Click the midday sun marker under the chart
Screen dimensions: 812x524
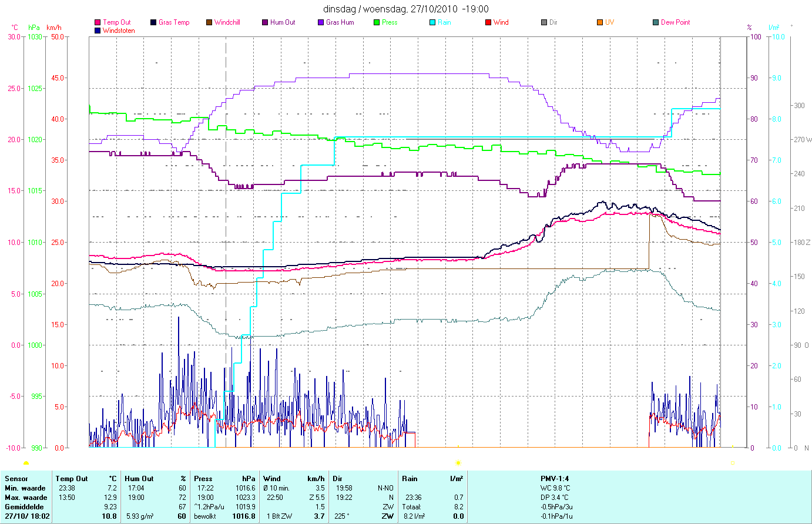coord(458,463)
